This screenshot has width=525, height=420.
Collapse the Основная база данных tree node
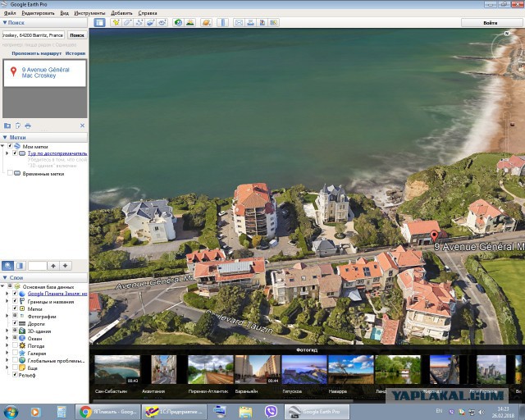pyautogui.click(x=2, y=286)
